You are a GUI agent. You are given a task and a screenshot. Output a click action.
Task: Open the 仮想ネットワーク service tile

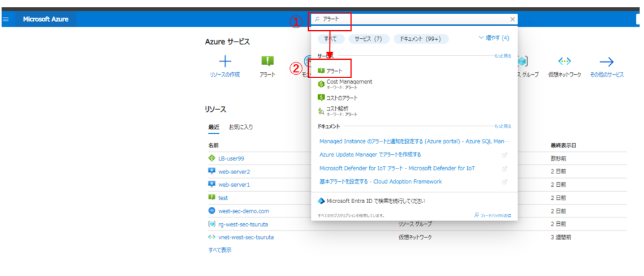pos(565,67)
